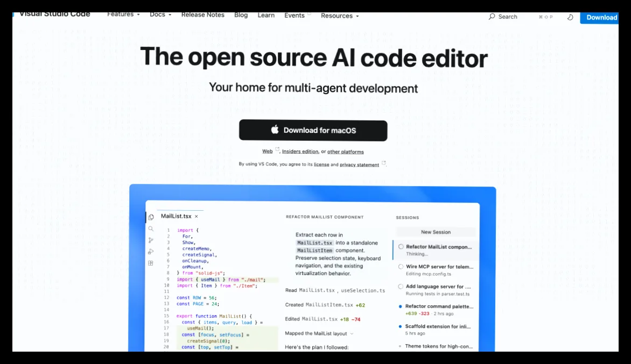
Task: Expand the Mapped the MailList layout chevron
Action: click(x=352, y=333)
